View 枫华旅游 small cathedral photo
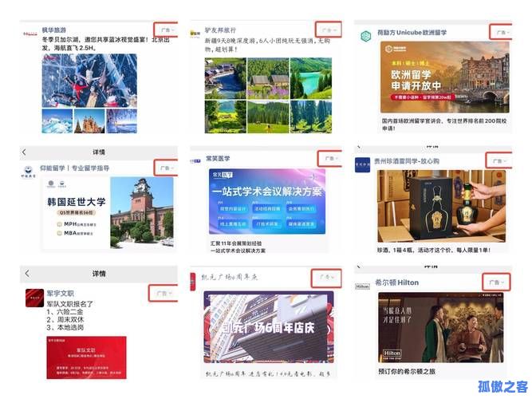532x399 pixels. [x=89, y=121]
